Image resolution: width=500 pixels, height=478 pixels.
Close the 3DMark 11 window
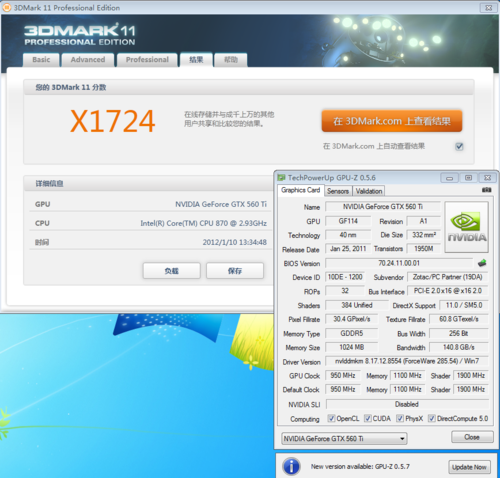tap(489, 8)
